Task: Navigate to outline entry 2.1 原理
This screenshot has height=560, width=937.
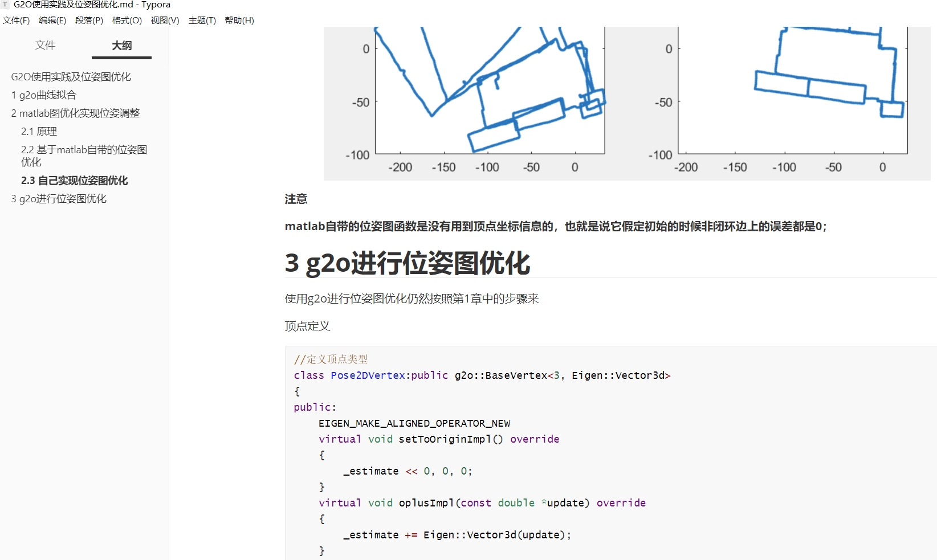Action: tap(39, 131)
